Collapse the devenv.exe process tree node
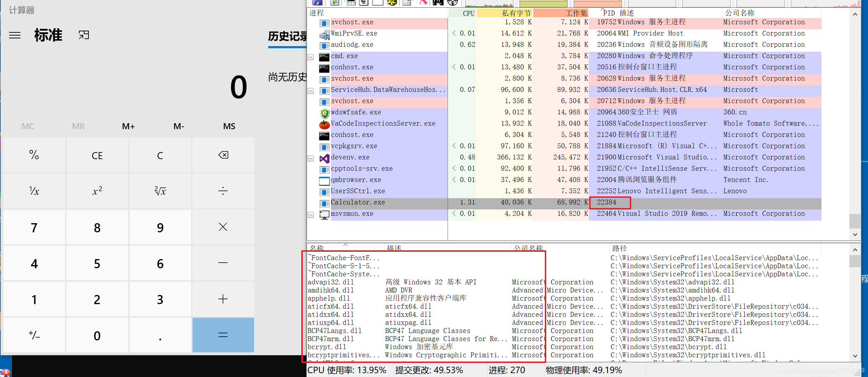The height and width of the screenshot is (377, 868). point(311,158)
